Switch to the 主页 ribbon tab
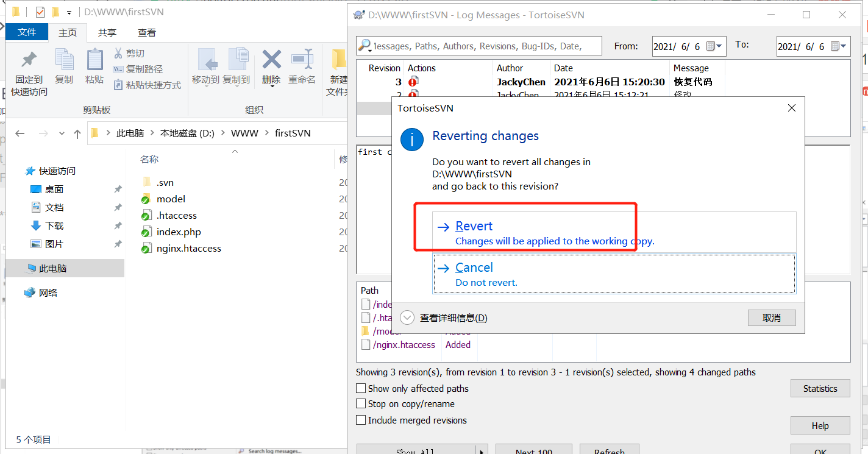Viewport: 868px width, 454px height. coord(68,32)
